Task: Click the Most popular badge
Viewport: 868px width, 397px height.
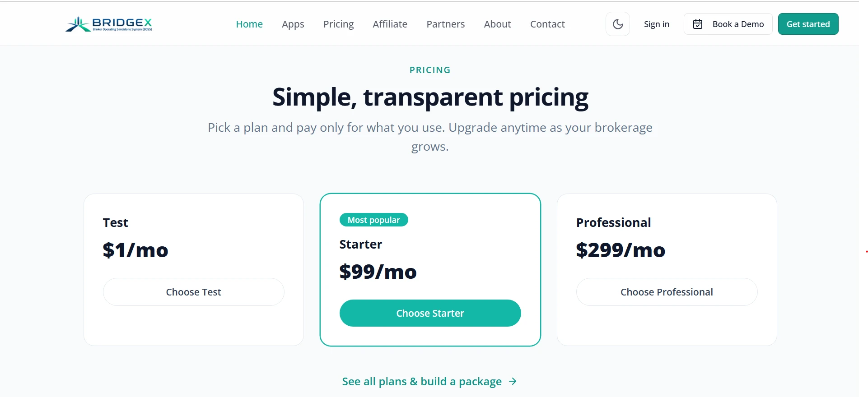Action: [374, 220]
